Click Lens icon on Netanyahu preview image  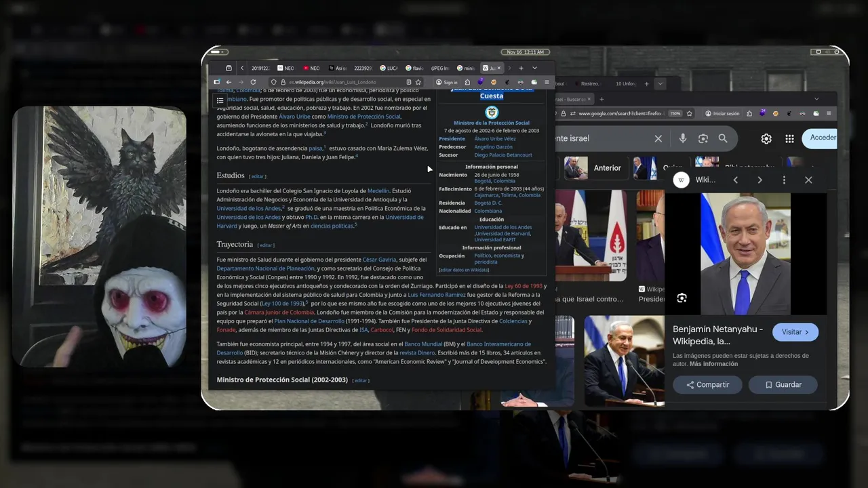[682, 298]
